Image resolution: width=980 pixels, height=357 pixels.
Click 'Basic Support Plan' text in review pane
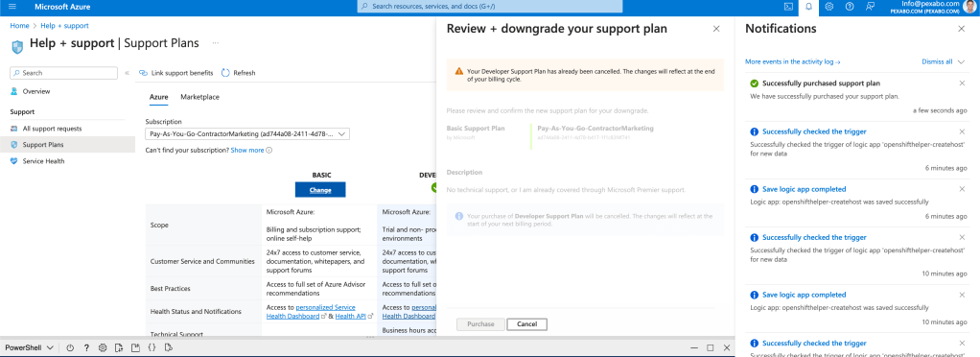click(476, 129)
